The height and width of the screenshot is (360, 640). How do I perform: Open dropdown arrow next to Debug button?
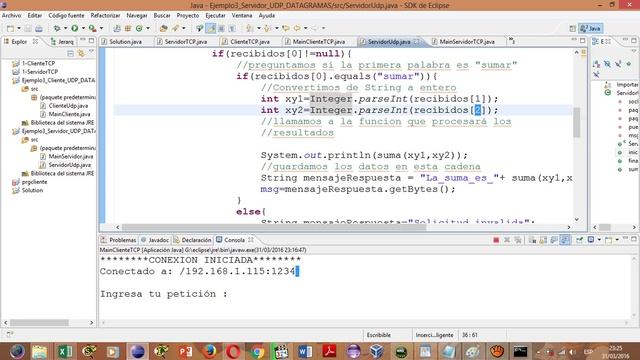point(65,28)
